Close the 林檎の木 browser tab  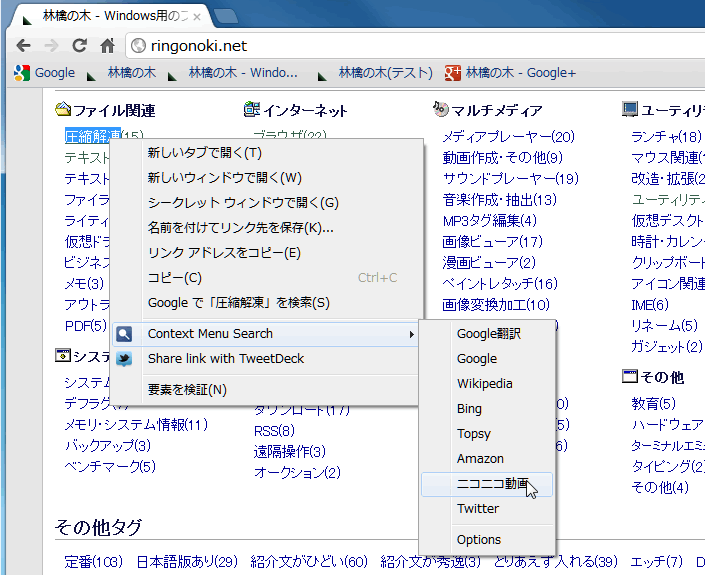click(196, 17)
